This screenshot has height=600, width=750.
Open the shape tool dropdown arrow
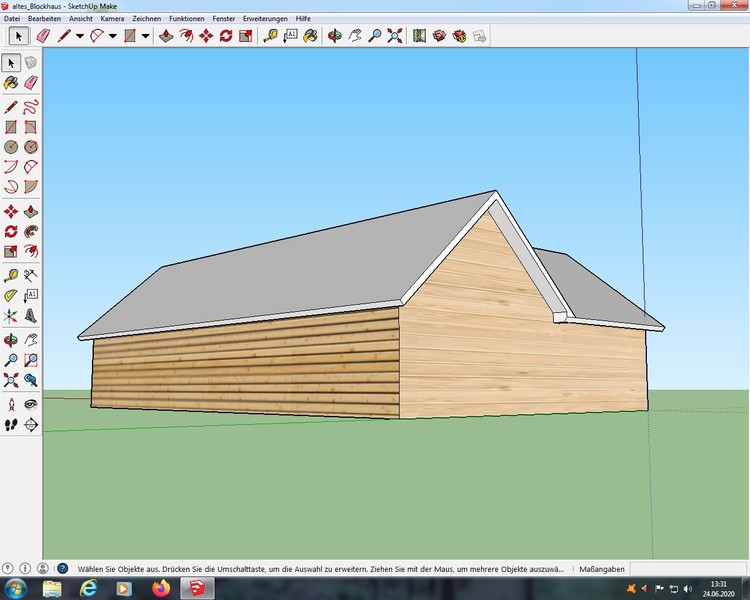click(x=145, y=36)
